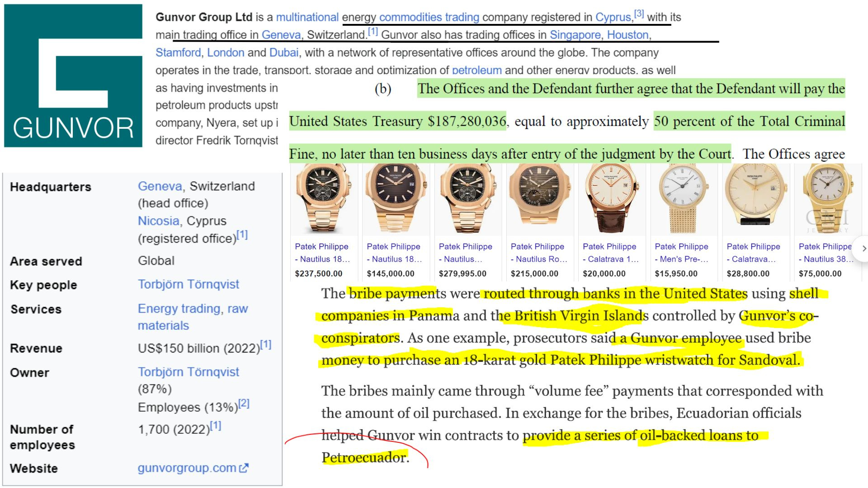Image resolution: width=868 pixels, height=488 pixels.
Task: Open Key people 'Torbjörn Törnqvist' link
Action: pyautogui.click(x=189, y=284)
